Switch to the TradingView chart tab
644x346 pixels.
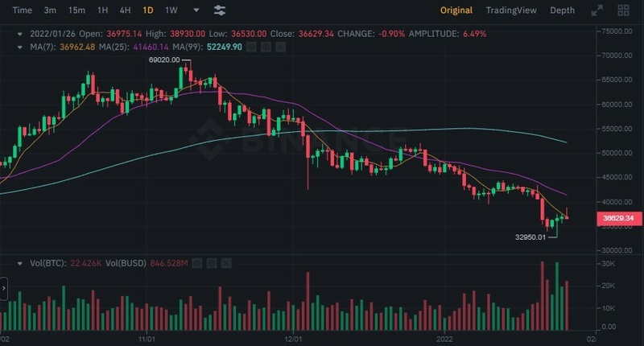click(x=510, y=10)
